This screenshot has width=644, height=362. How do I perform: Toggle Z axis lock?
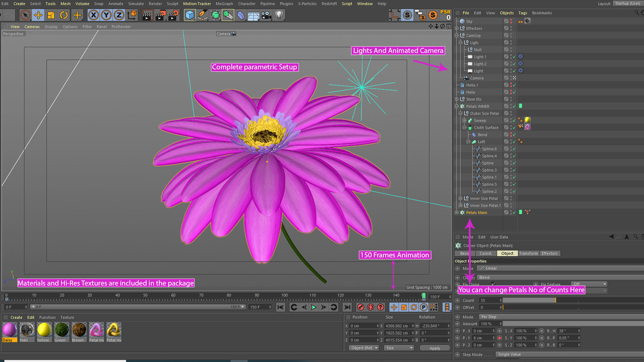coord(119,15)
